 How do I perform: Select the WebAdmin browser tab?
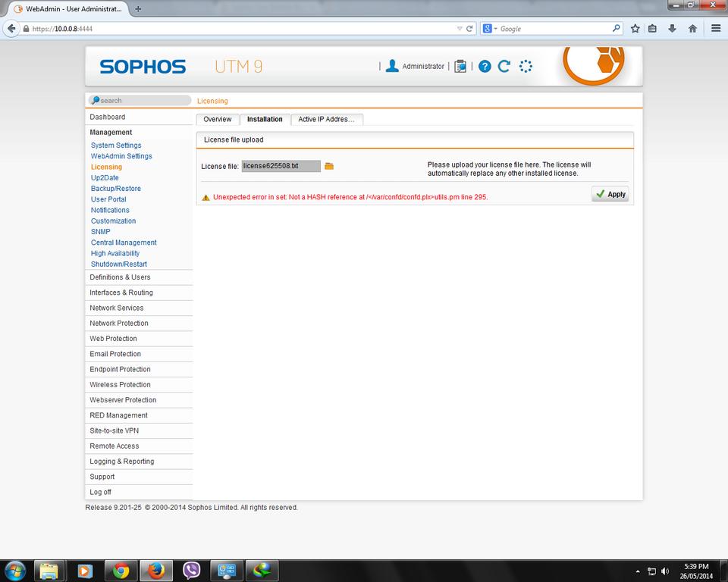click(68, 9)
